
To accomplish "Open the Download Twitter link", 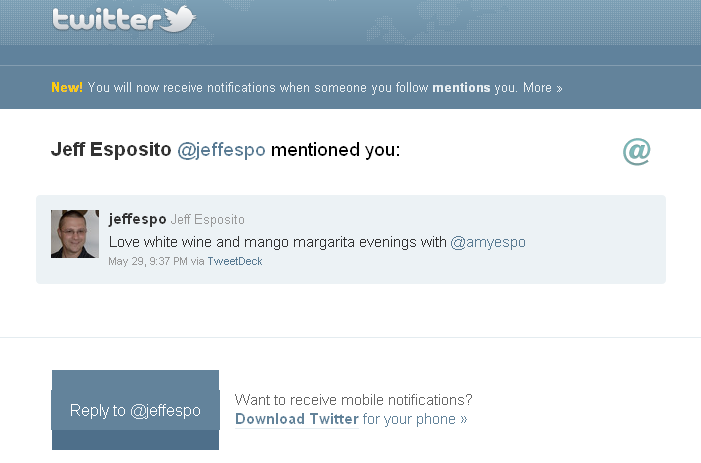I will (x=297, y=419).
